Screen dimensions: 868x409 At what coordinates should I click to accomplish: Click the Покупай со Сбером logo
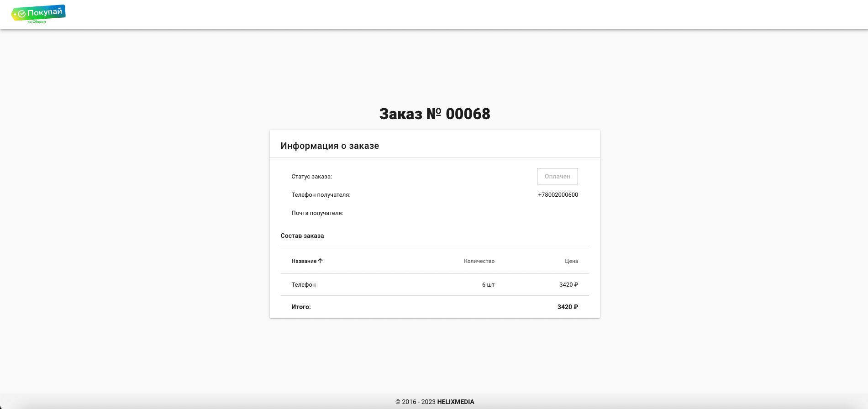click(38, 14)
